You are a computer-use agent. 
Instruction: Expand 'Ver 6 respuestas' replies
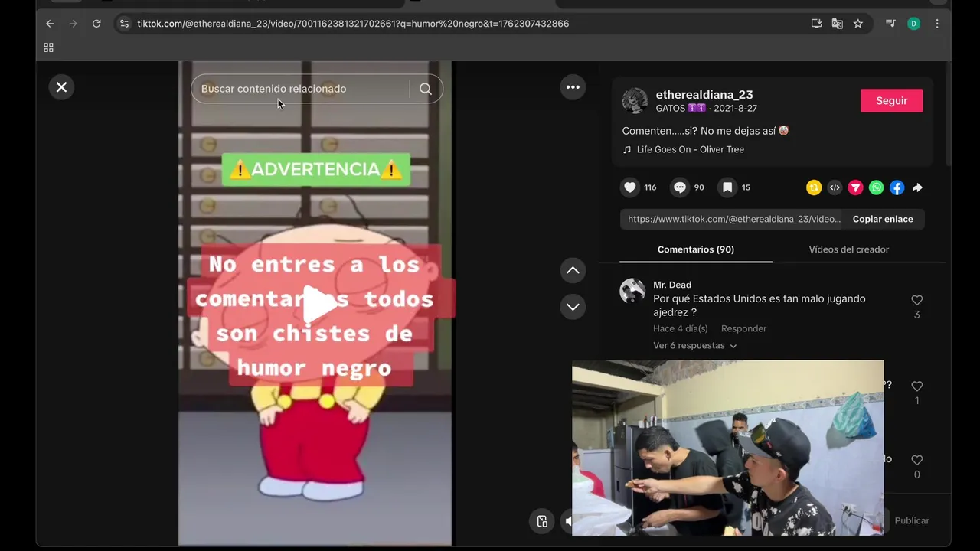694,346
